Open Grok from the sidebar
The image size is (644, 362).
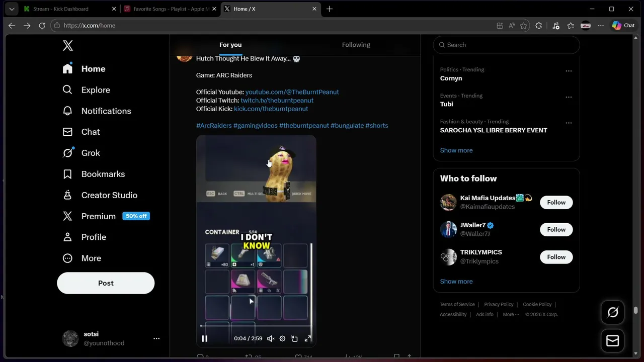pyautogui.click(x=82, y=153)
